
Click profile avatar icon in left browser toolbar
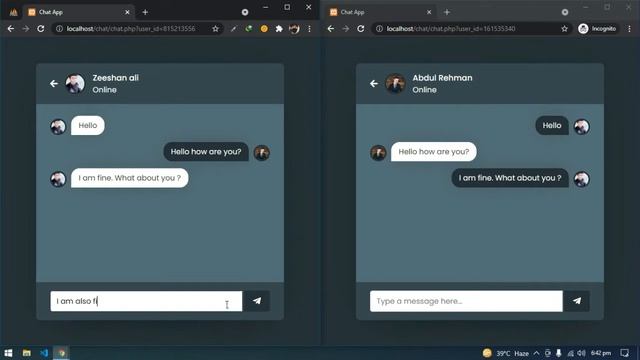(x=294, y=29)
